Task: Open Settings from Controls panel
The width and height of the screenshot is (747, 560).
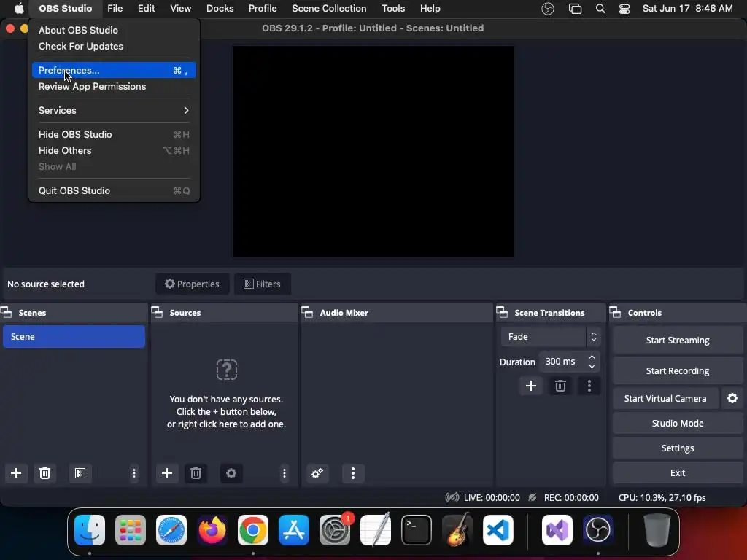Action: tap(678, 448)
